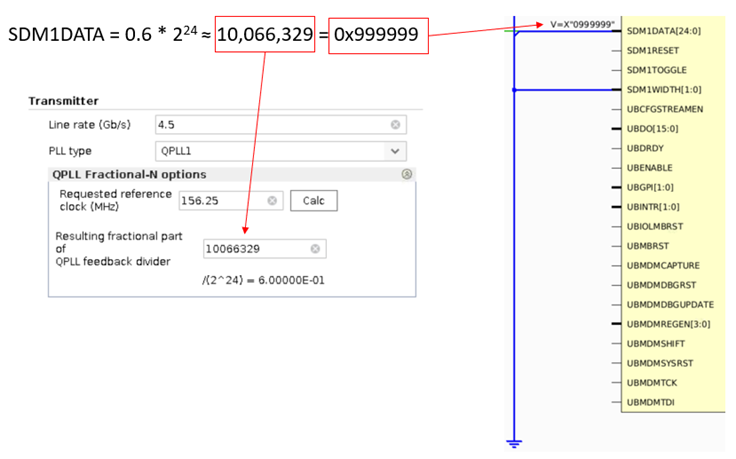Clear the Requested reference clock field

[x=272, y=200]
